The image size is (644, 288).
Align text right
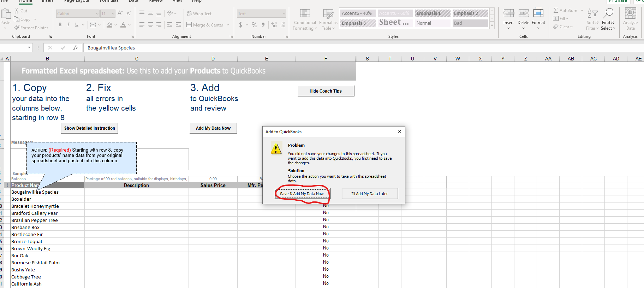click(159, 25)
